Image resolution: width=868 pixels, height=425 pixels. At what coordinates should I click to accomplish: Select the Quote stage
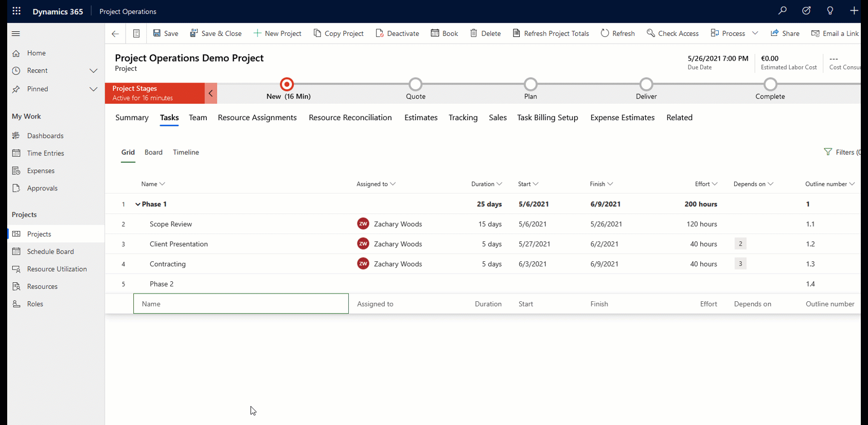pyautogui.click(x=416, y=84)
